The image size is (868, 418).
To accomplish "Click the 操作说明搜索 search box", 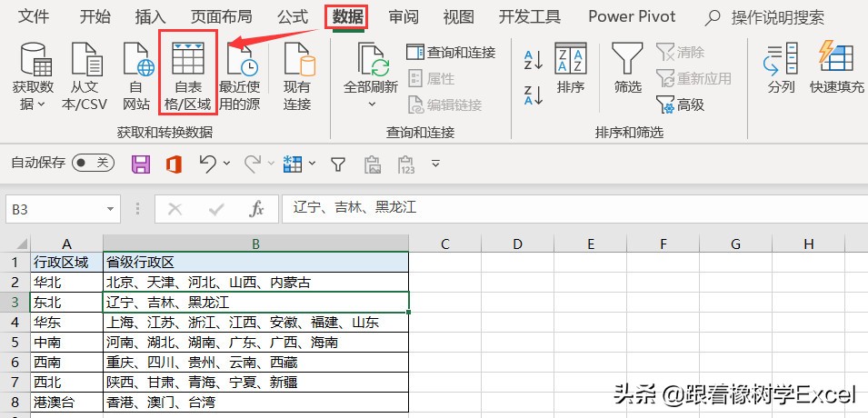I will pyautogui.click(x=778, y=17).
